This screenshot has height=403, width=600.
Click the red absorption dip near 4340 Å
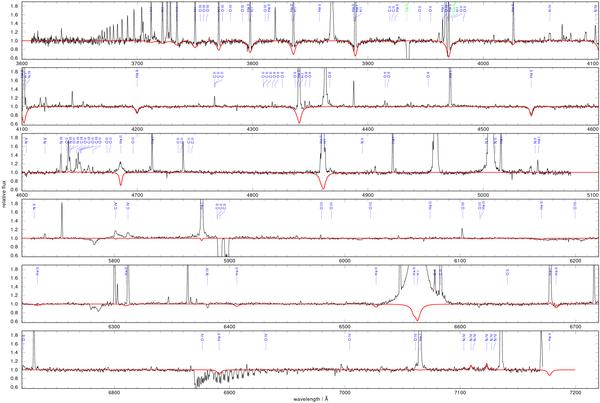(x=299, y=117)
